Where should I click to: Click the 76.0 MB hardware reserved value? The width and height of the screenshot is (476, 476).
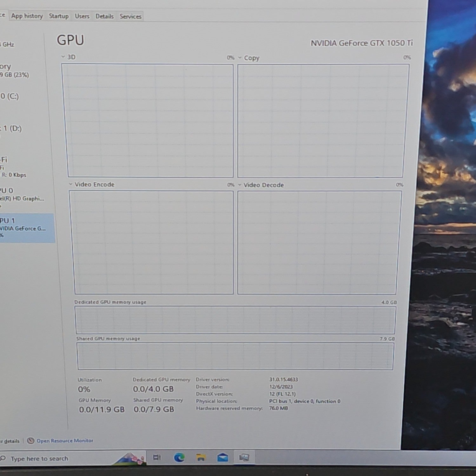click(x=279, y=408)
